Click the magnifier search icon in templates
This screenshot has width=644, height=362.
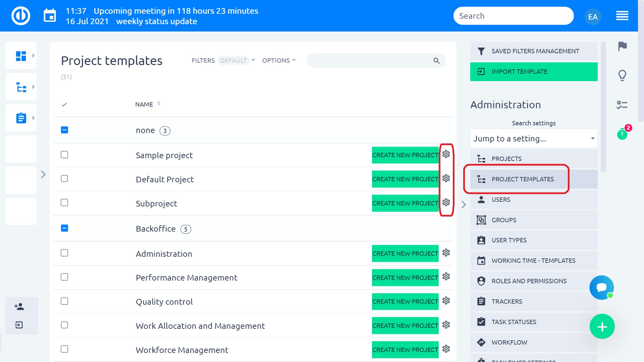(436, 61)
